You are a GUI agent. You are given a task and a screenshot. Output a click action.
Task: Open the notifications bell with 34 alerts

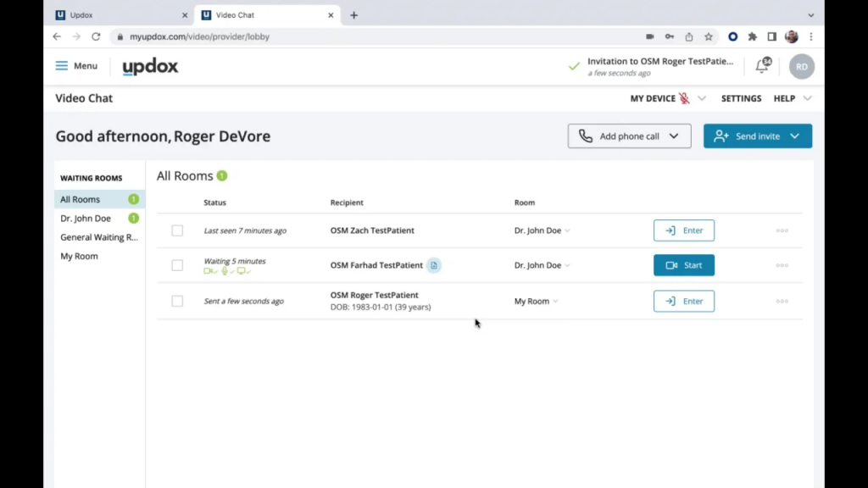762,65
